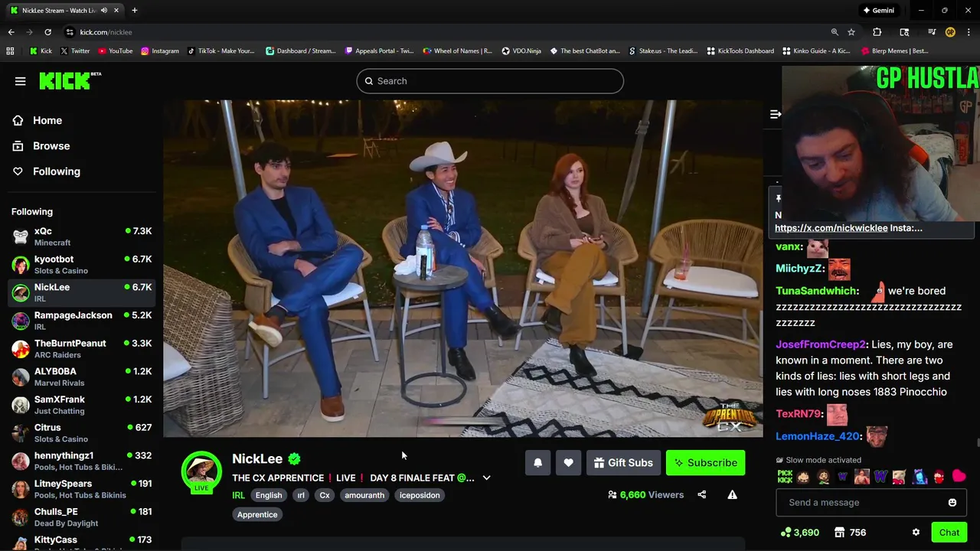View site information icon in address bar

click(x=70, y=32)
